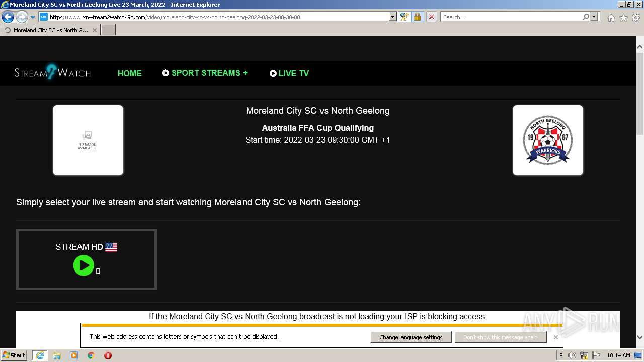Open the recent pages dropdown arrow
The image size is (644, 362).
pos(33,17)
